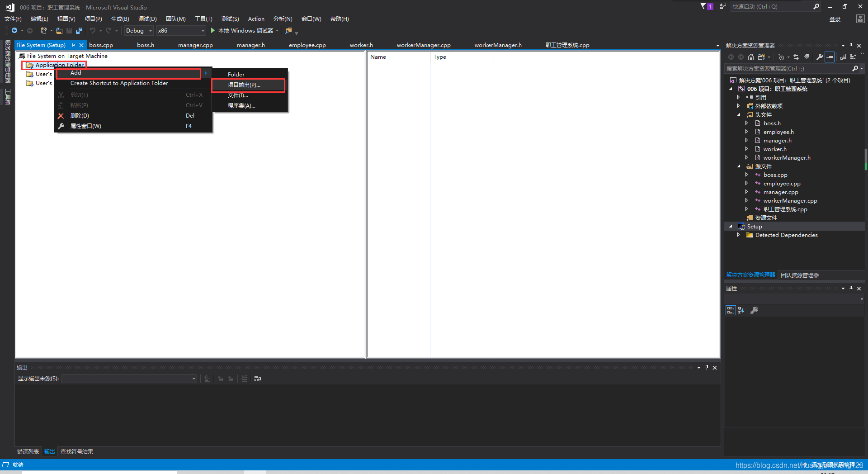The height and width of the screenshot is (474, 868).
Task: Select workerManager.h in Solution Explorer
Action: (x=787, y=158)
